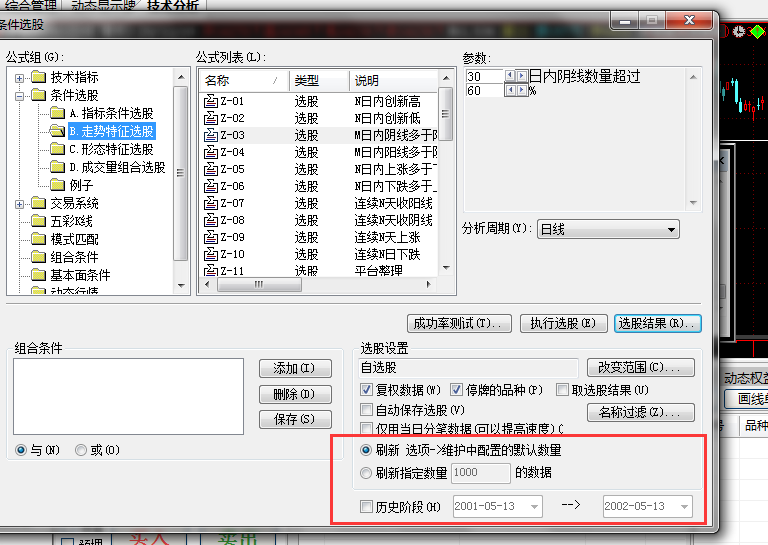This screenshot has height=545, width=768.
Task: Expand the 交易系统 tree node
Action: point(20,204)
